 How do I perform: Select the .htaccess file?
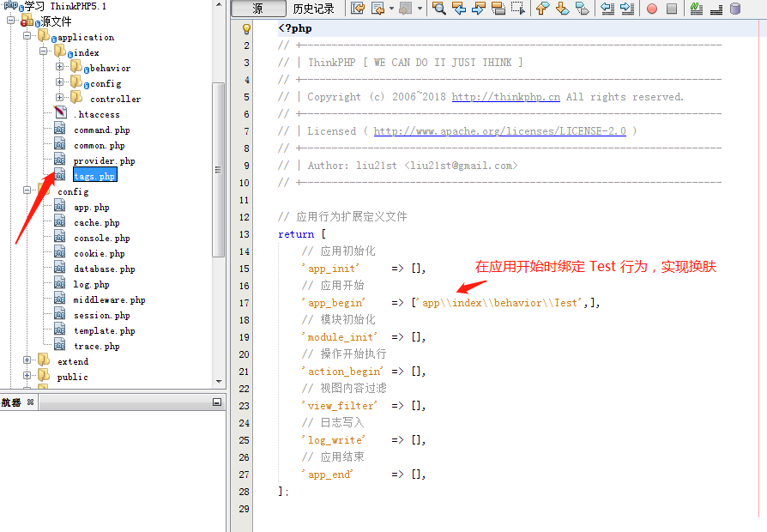point(96,114)
